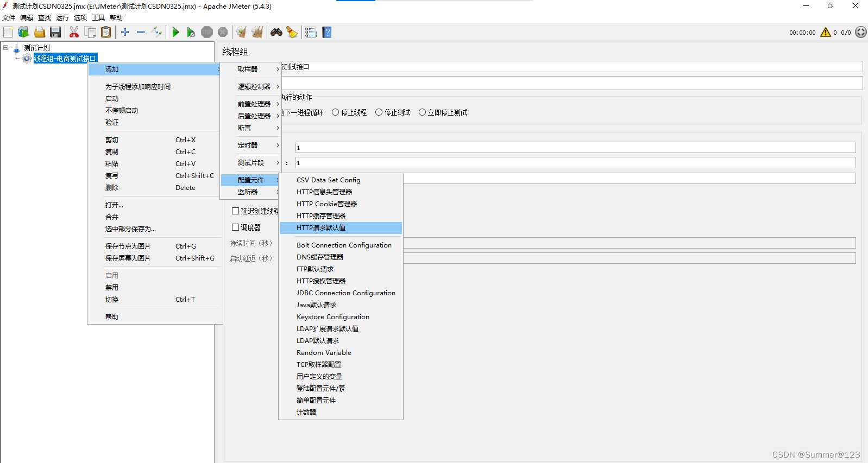The width and height of the screenshot is (868, 463).
Task: Clear results with single broom icon
Action: (241, 32)
